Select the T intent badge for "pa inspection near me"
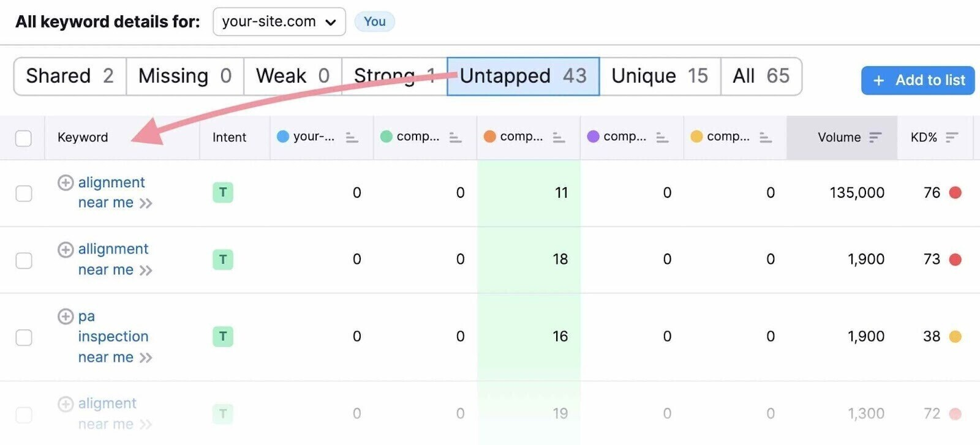This screenshot has width=980, height=445. point(222,336)
